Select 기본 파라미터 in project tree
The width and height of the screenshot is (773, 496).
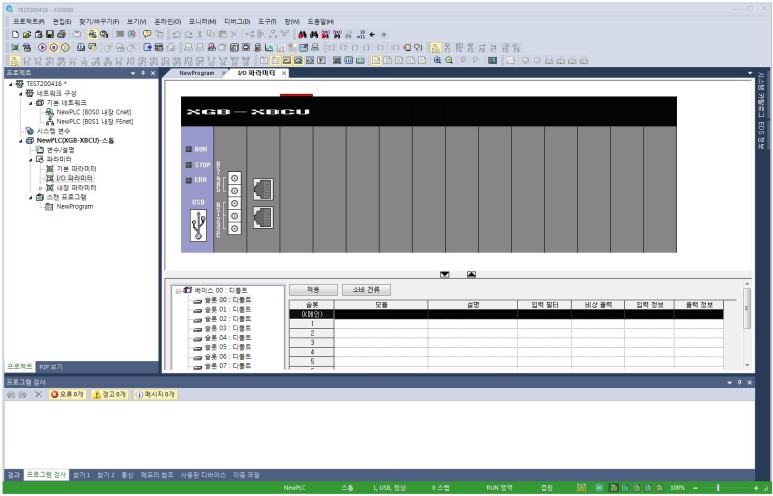click(x=76, y=169)
